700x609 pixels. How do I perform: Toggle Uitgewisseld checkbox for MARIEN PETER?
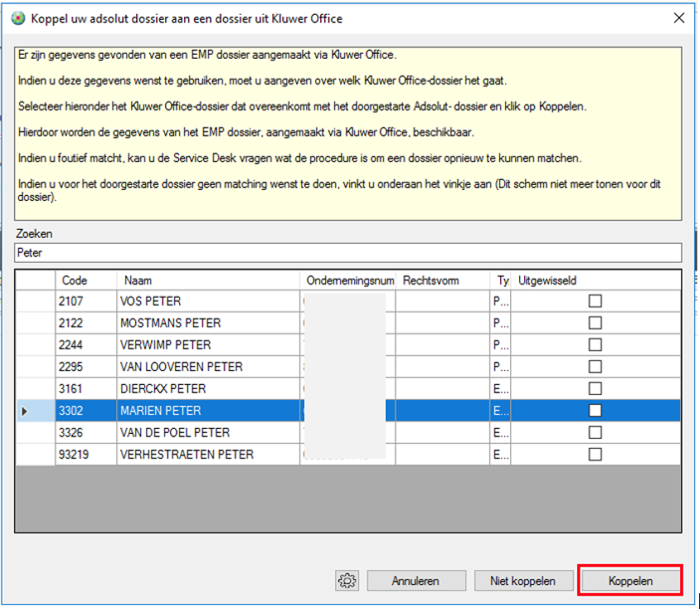[595, 411]
